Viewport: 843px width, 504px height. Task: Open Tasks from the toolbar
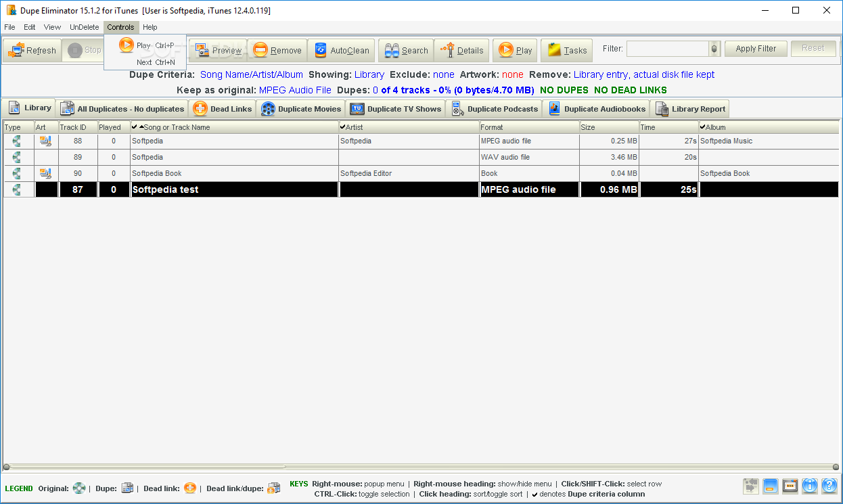tap(567, 50)
